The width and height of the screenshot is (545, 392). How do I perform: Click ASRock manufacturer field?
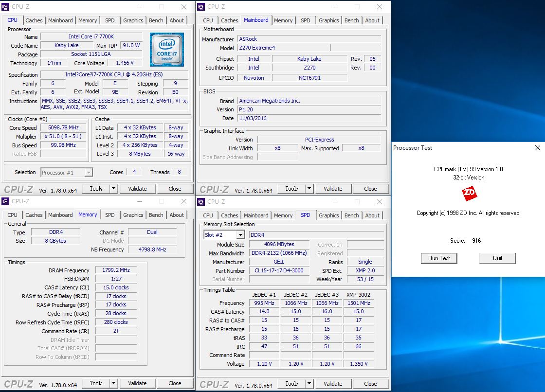coord(309,39)
